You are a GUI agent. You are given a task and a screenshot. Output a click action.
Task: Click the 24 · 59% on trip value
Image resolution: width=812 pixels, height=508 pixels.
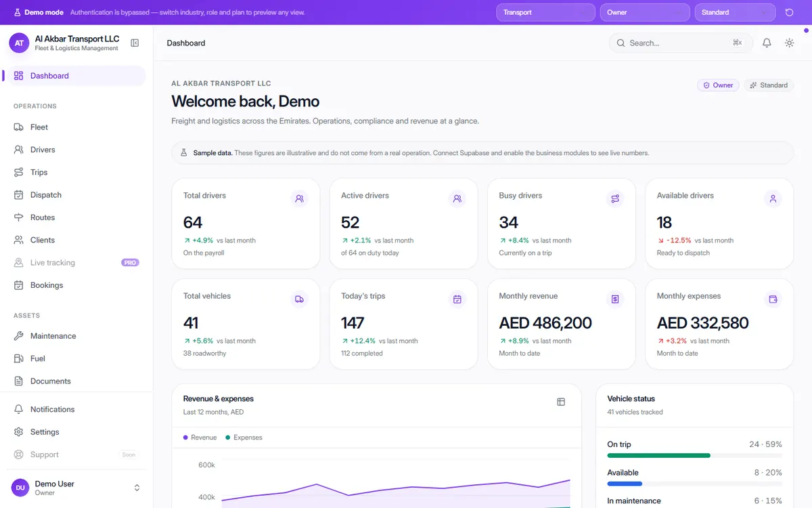[765, 444]
